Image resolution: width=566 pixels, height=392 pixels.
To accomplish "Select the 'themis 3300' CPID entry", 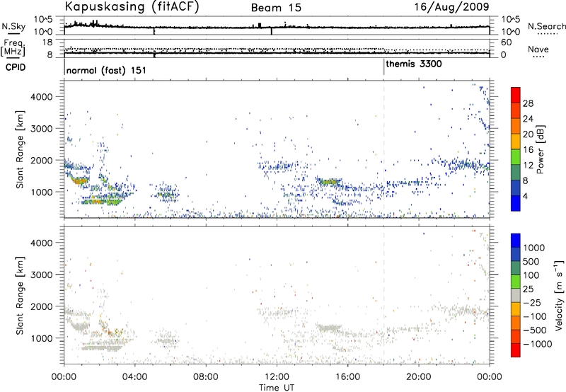I will (x=414, y=64).
